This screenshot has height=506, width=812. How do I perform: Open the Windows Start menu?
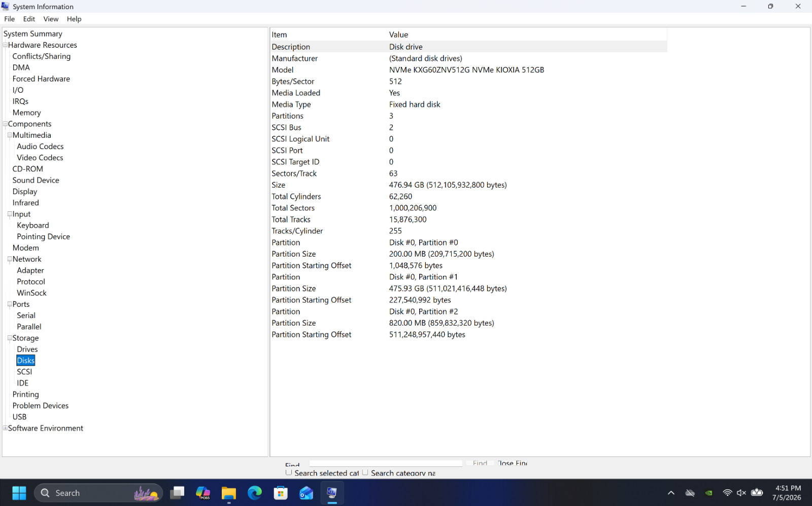click(19, 493)
